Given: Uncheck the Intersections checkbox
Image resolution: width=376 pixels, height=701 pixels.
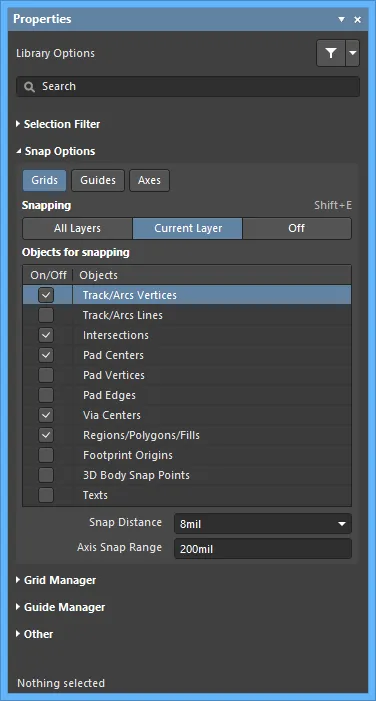Looking at the screenshot, I should point(46,335).
